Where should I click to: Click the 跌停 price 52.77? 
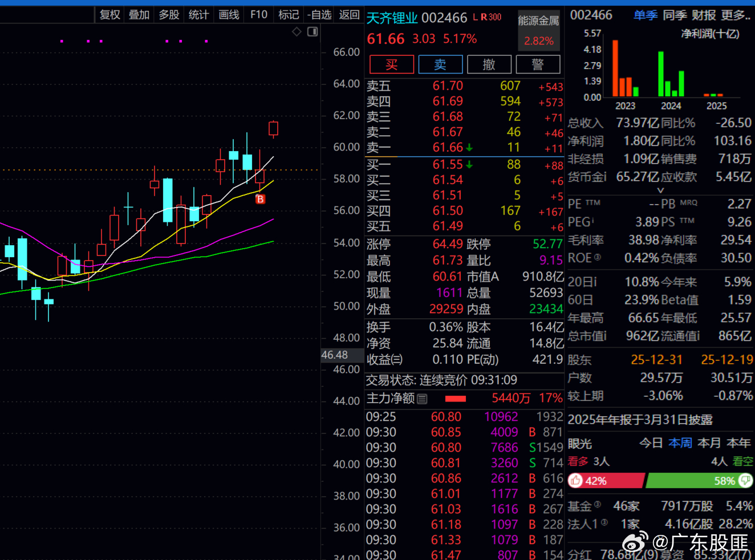pos(547,244)
